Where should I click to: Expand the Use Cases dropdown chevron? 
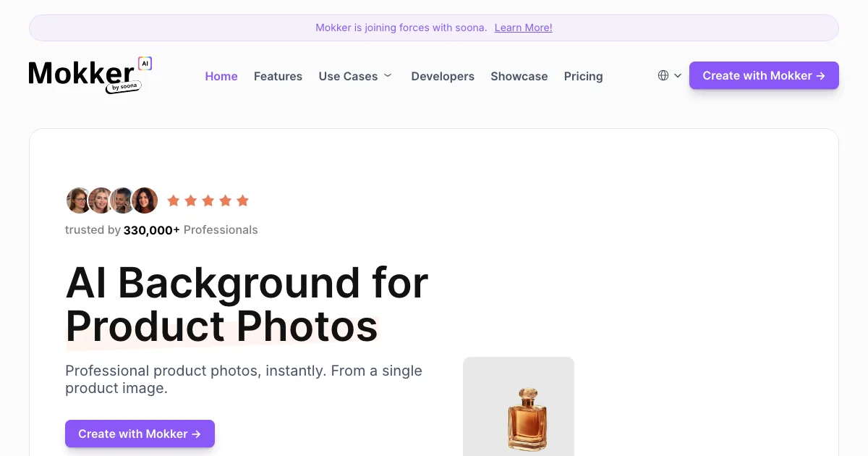pos(388,75)
